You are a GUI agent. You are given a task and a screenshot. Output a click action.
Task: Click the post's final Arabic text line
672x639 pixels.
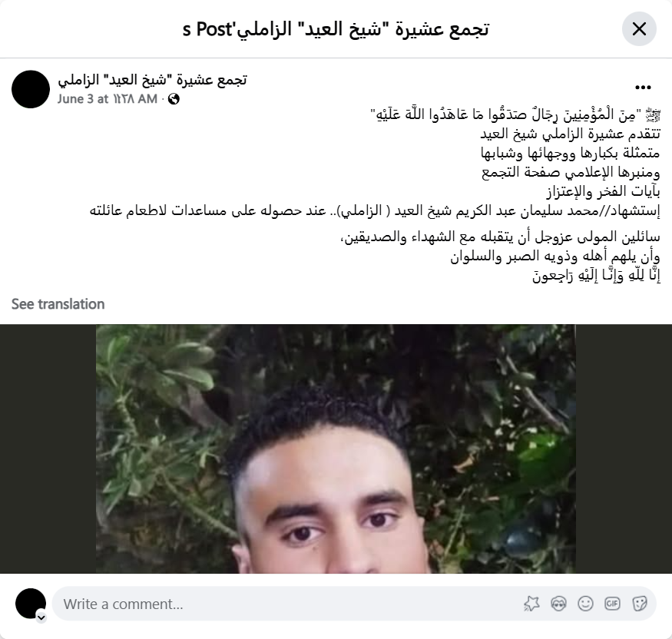pyautogui.click(x=596, y=276)
